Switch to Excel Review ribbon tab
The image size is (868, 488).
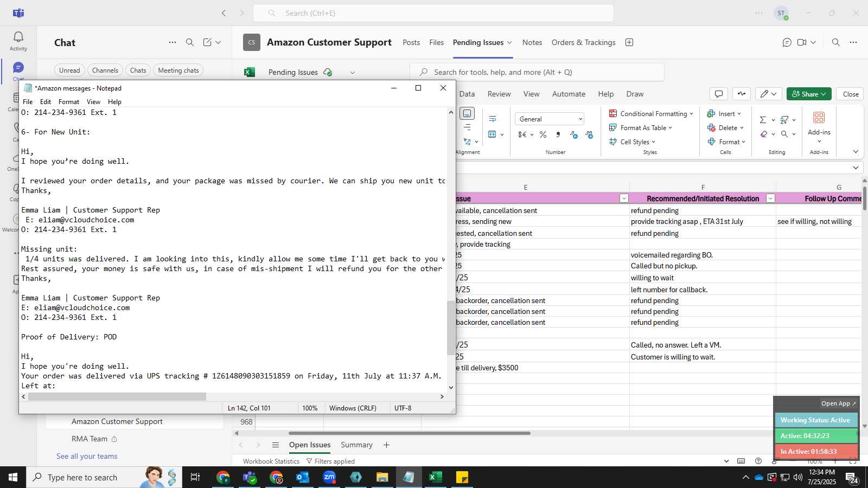[499, 94]
